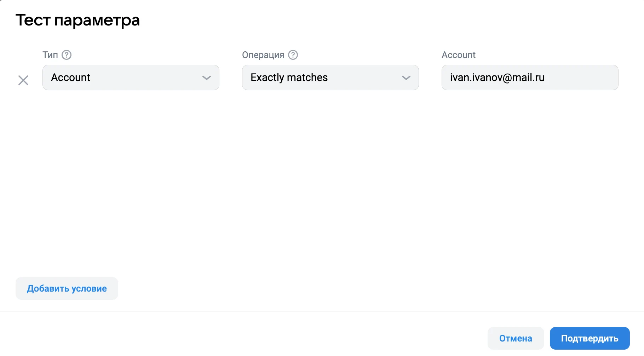This screenshot has height=356, width=644.
Task: Click the Account label above the email field
Action: pyautogui.click(x=458, y=55)
